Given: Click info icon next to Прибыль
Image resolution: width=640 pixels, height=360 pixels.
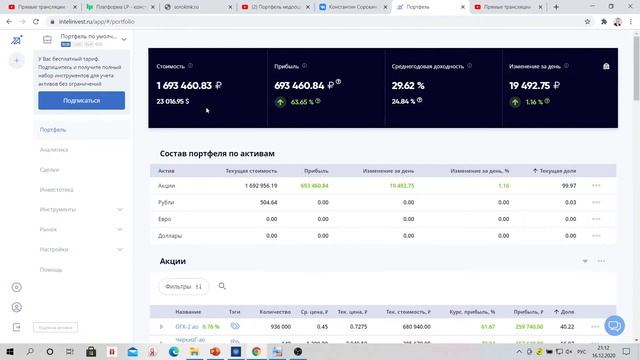Looking at the screenshot, I should pos(304,66).
